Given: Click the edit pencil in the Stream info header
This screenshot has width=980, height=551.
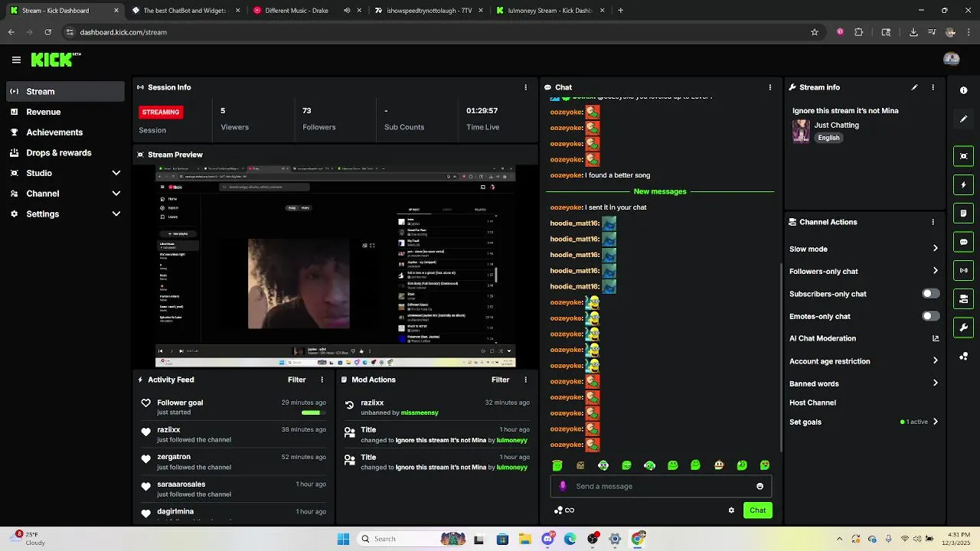Looking at the screenshot, I should tap(914, 87).
